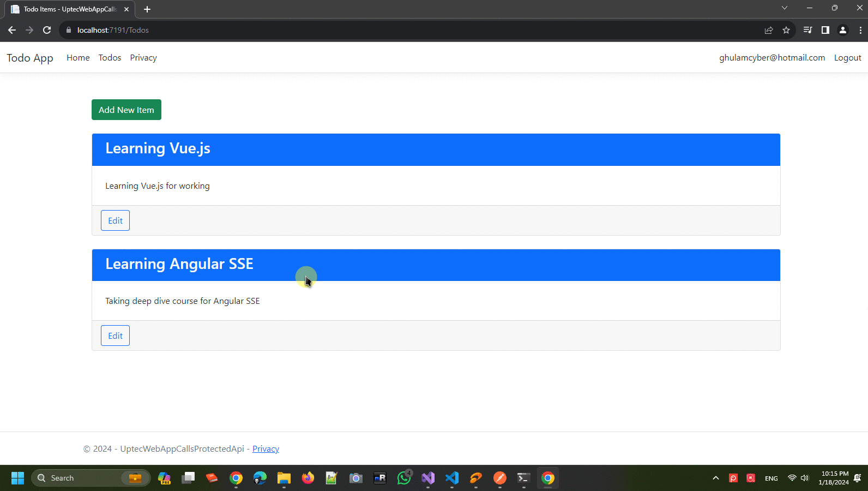
Task: Show hidden system tray icons
Action: (x=716, y=478)
